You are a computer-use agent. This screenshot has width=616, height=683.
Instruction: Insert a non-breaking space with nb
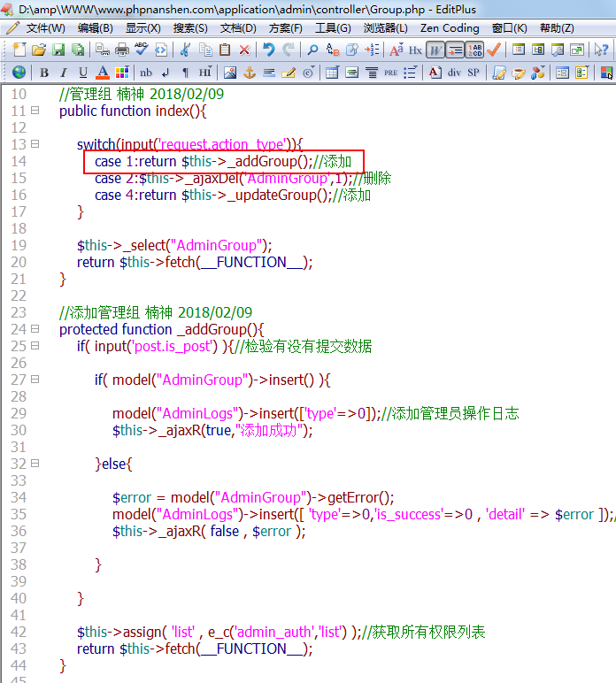pyautogui.click(x=146, y=73)
